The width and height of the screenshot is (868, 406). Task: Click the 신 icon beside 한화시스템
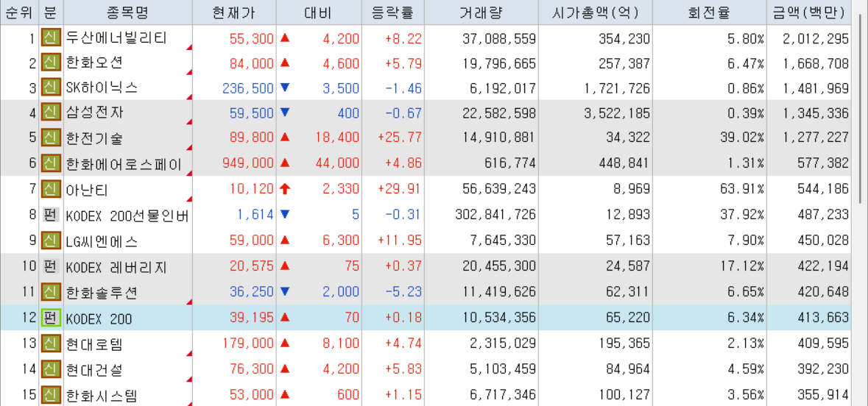tap(51, 395)
